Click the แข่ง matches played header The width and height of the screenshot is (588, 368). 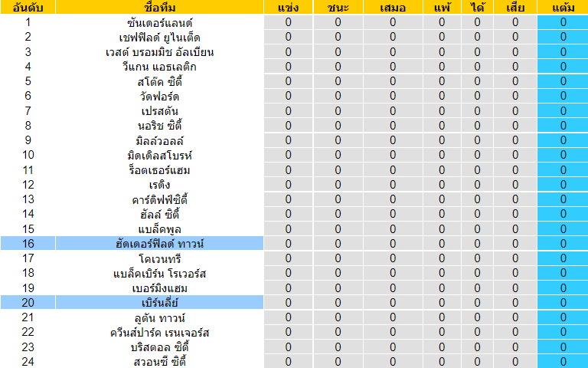click(x=288, y=7)
